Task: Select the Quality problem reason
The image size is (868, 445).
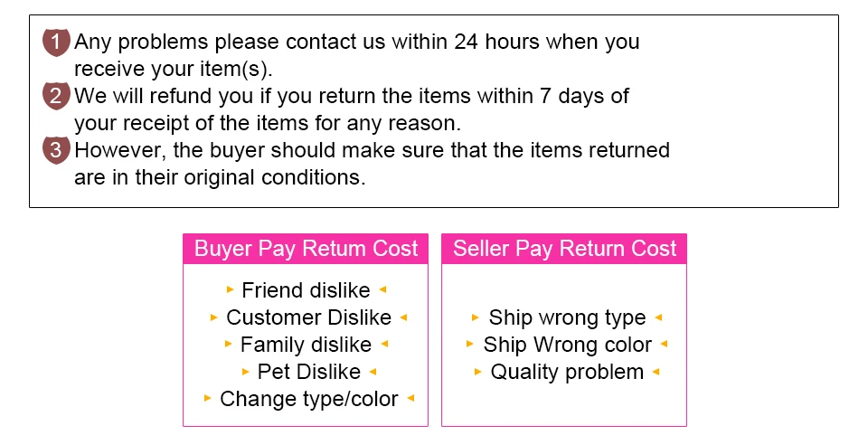Action: (567, 372)
